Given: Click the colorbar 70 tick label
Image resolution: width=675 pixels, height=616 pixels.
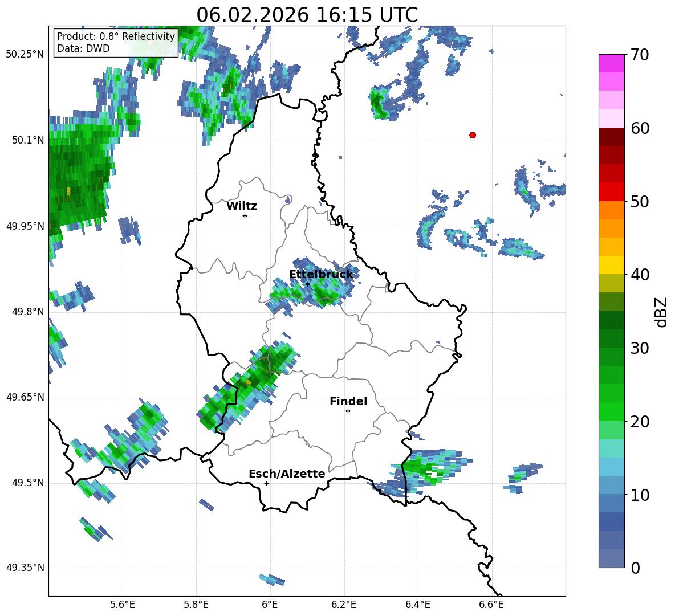Looking at the screenshot, I should [x=640, y=55].
